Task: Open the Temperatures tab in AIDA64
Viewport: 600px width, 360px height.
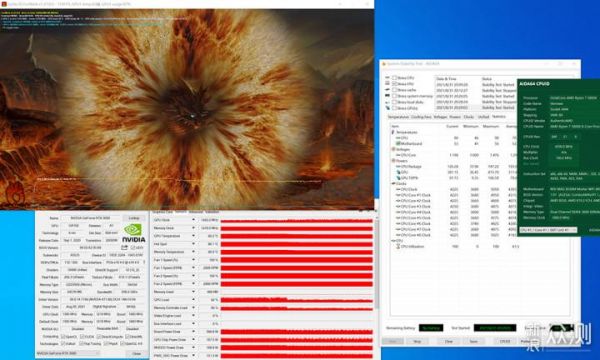Action: (398, 117)
